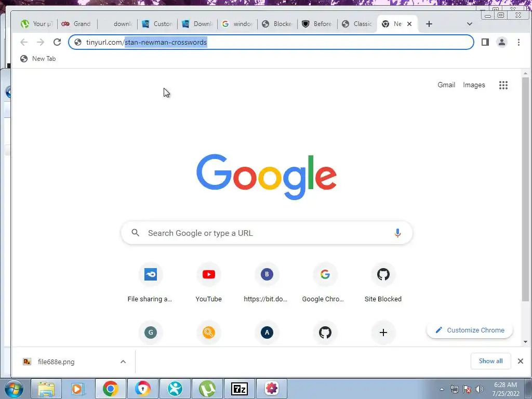Screen dimensions: 532x399
Task: Expand file688e.png download options
Action: pos(123,362)
